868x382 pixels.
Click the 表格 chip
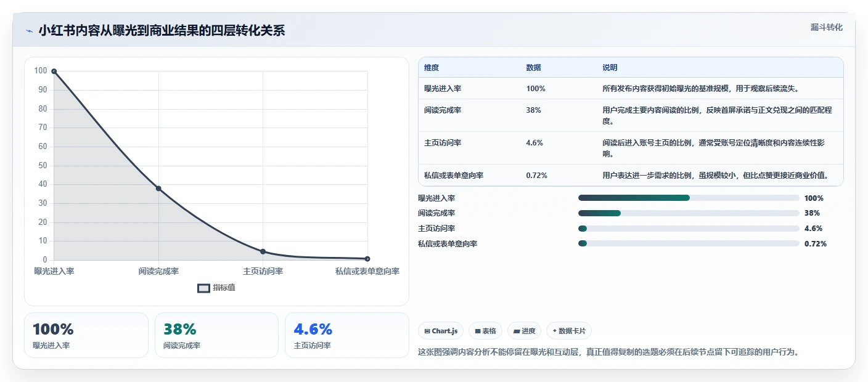[486, 331]
